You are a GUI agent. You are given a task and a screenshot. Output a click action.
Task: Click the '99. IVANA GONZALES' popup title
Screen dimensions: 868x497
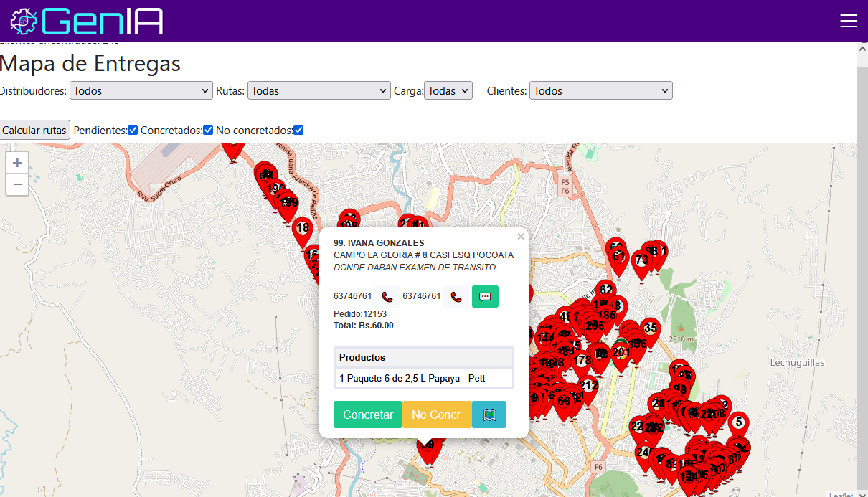[x=379, y=243]
